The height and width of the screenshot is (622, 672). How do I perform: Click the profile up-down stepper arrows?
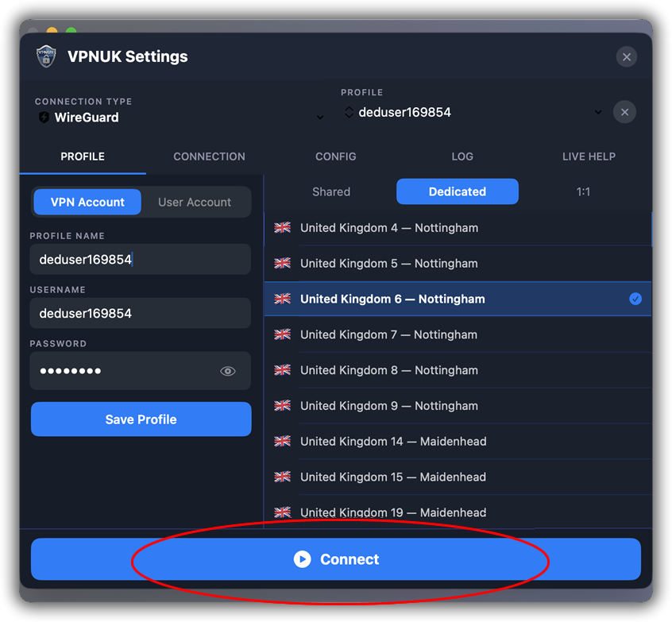click(x=349, y=112)
